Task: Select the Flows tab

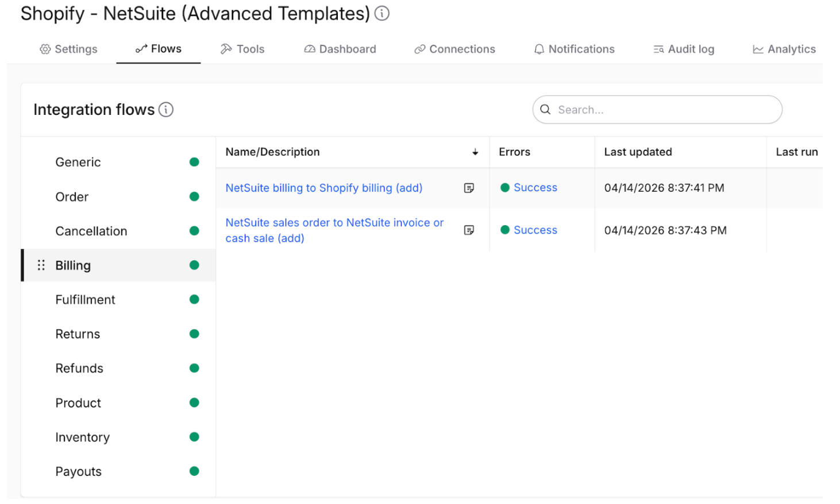Action: pos(159,49)
